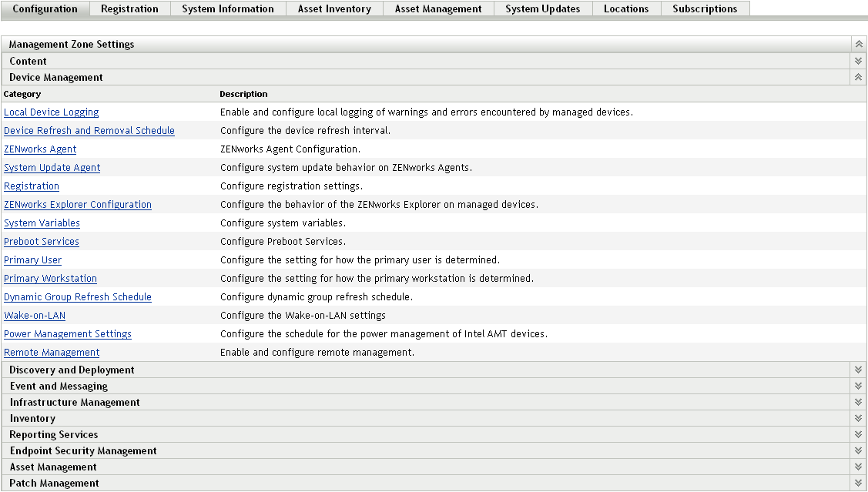Expand the Infrastructure Management section

857,401
